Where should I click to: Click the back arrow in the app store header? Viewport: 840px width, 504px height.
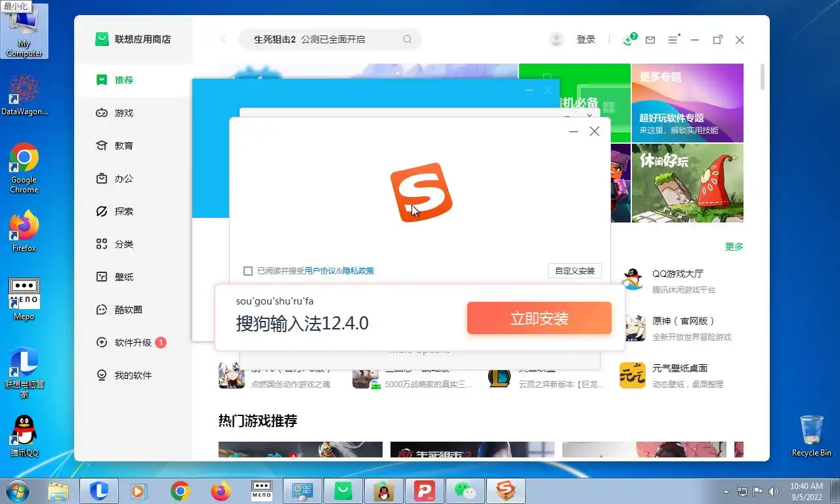(223, 39)
